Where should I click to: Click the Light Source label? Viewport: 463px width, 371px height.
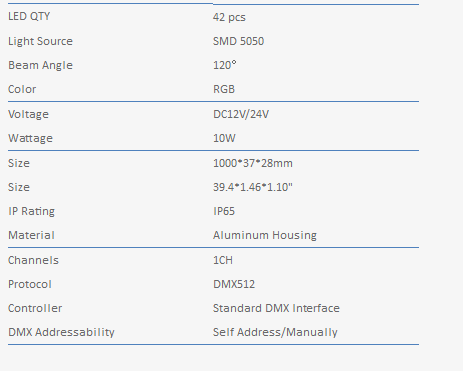[40, 41]
